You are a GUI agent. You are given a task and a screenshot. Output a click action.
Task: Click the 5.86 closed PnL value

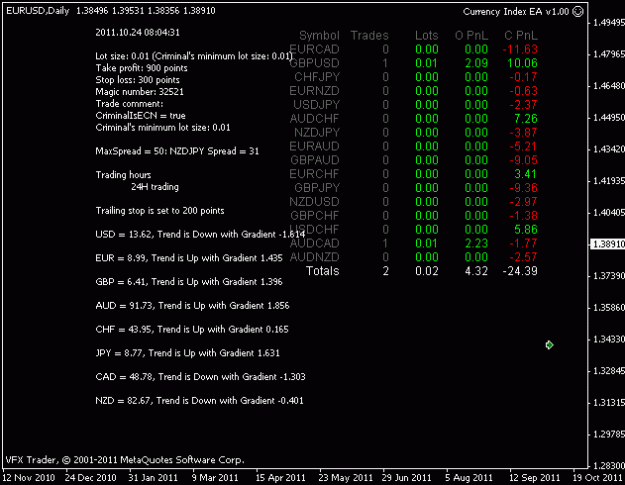(526, 230)
